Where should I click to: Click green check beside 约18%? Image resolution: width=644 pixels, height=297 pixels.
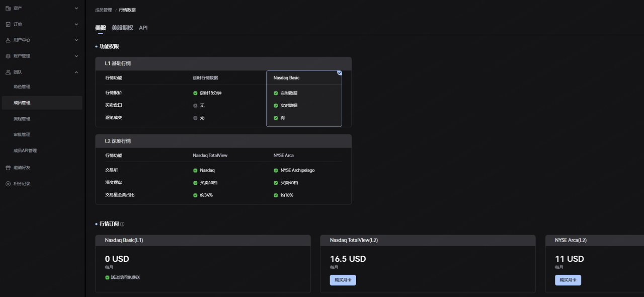pyautogui.click(x=276, y=195)
